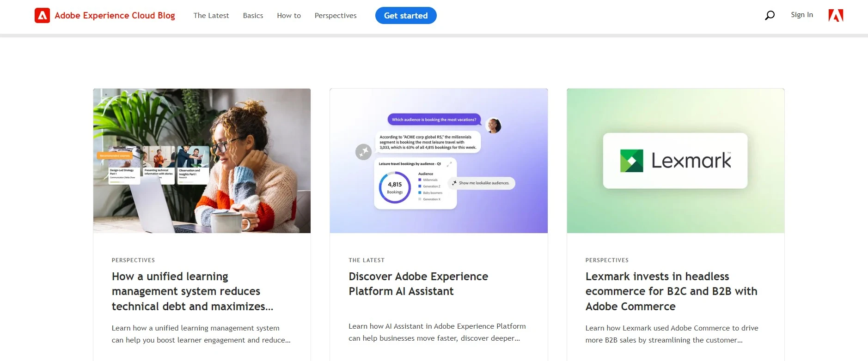Image resolution: width=868 pixels, height=361 pixels.
Task: Open the Lexmark invests in headless ecommerce title
Action: 671,291
